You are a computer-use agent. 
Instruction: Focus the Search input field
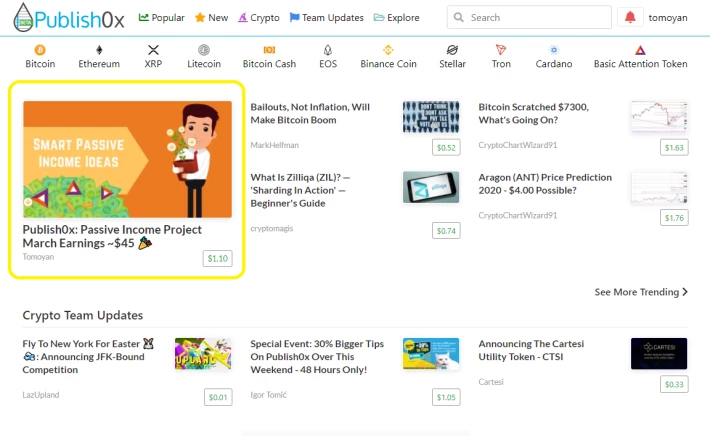point(529,17)
